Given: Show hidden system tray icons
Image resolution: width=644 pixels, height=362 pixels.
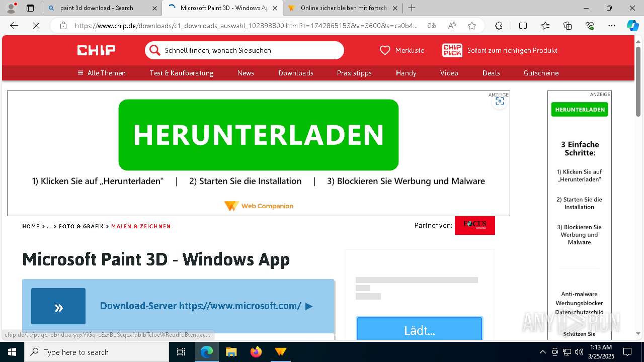Looking at the screenshot, I should [542, 352].
